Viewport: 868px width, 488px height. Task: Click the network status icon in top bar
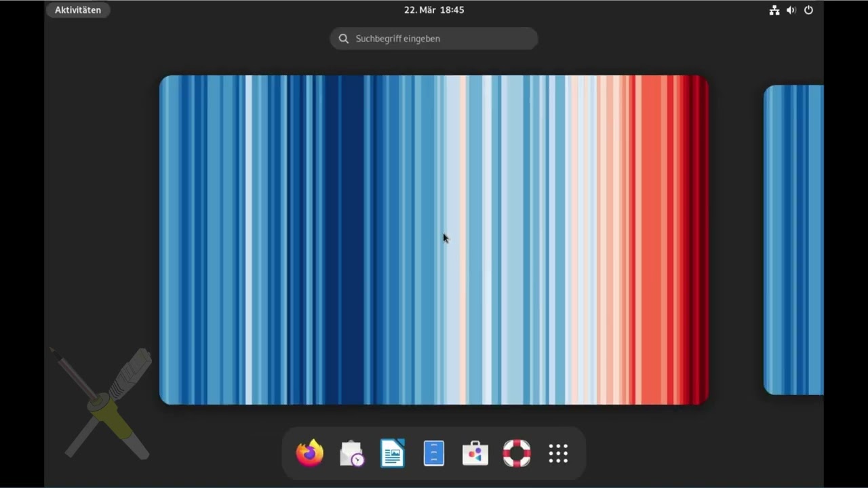pos(774,10)
